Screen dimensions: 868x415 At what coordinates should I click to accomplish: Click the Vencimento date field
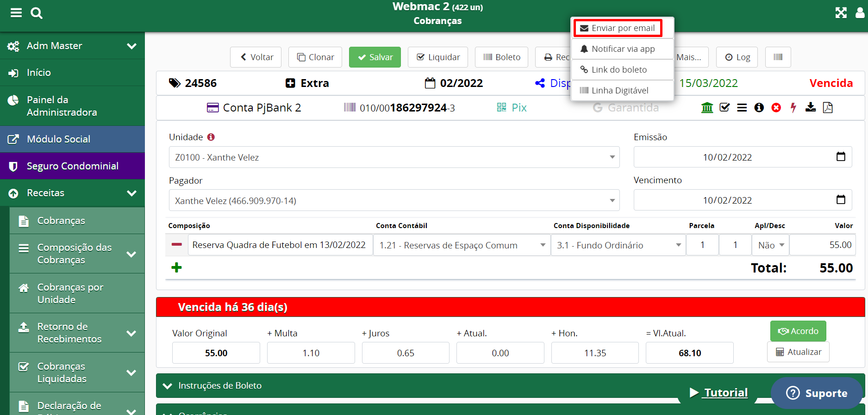point(742,200)
